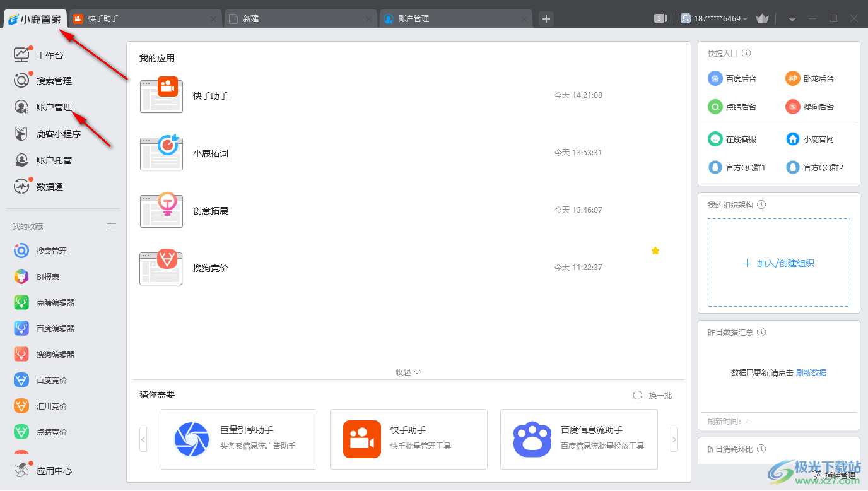This screenshot has width=868, height=491.
Task: Click the info icon beside 我的组织架构
Action: point(761,205)
